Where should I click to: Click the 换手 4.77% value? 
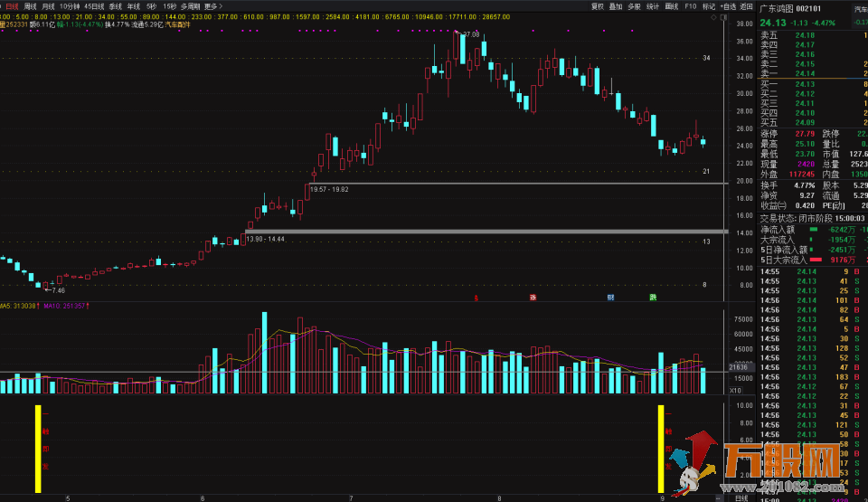pos(805,185)
